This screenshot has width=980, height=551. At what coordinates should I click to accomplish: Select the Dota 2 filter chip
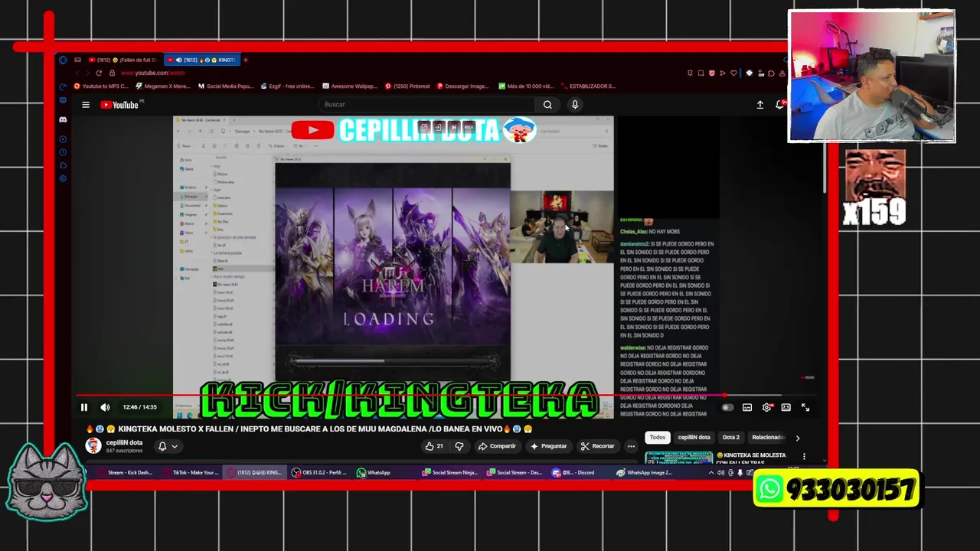coord(731,438)
